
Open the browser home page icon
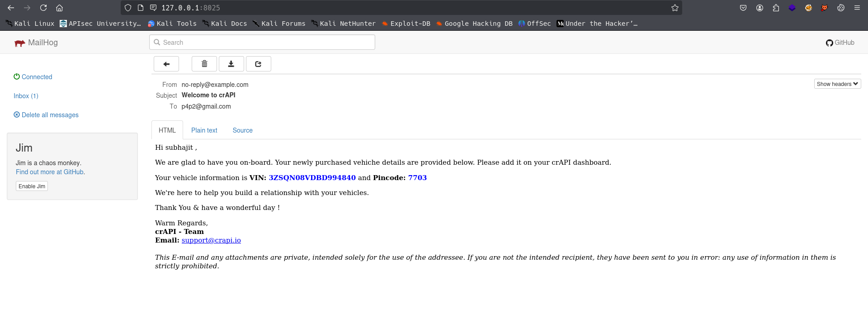(x=59, y=8)
